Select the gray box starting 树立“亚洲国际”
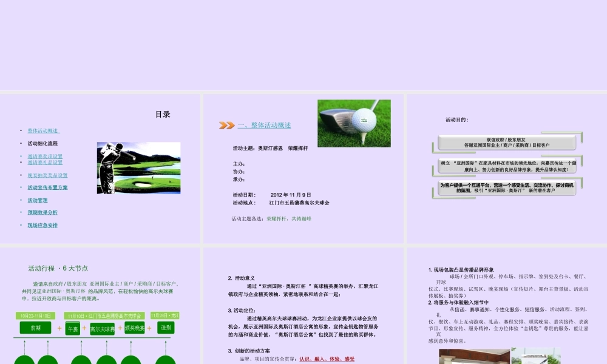Screen dimensions: 607x364 [x=507, y=166]
